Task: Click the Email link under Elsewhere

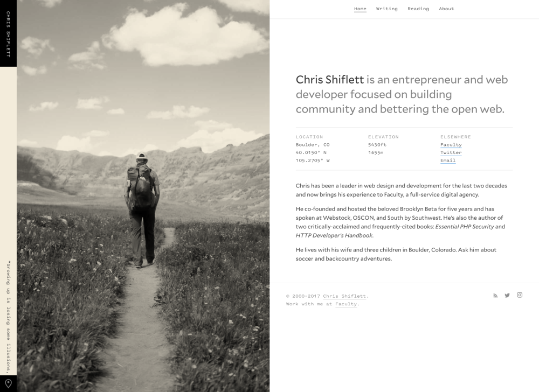Action: pos(448,160)
